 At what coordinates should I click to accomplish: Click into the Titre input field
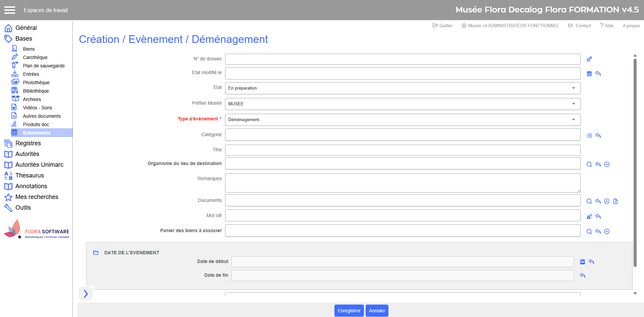point(402,150)
